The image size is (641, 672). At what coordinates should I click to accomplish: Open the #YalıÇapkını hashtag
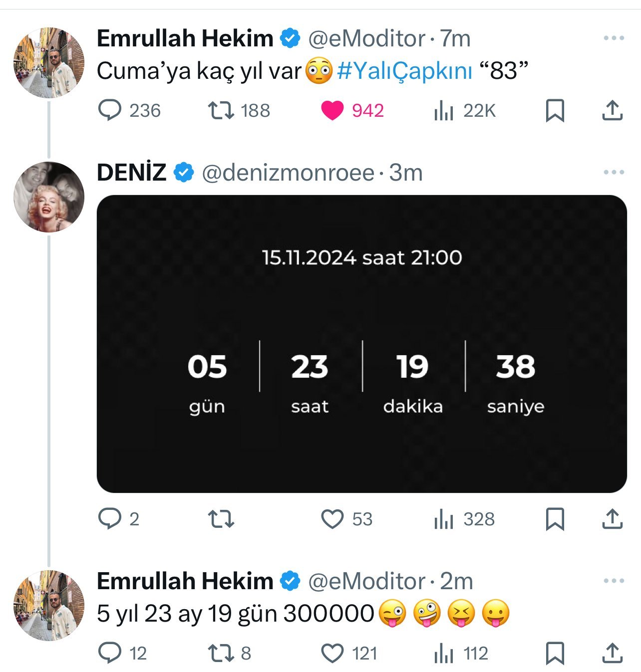click(x=404, y=71)
